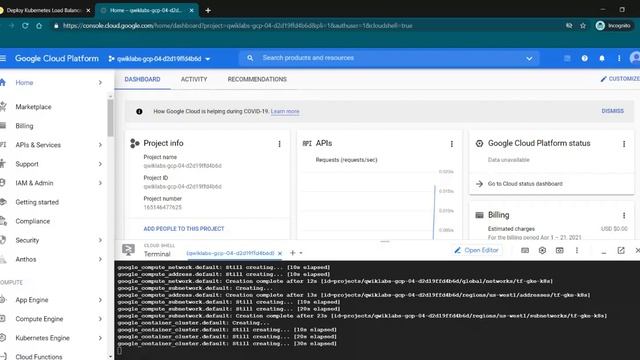Click the Open Editor button
This screenshot has height=360, width=640.
476,250
